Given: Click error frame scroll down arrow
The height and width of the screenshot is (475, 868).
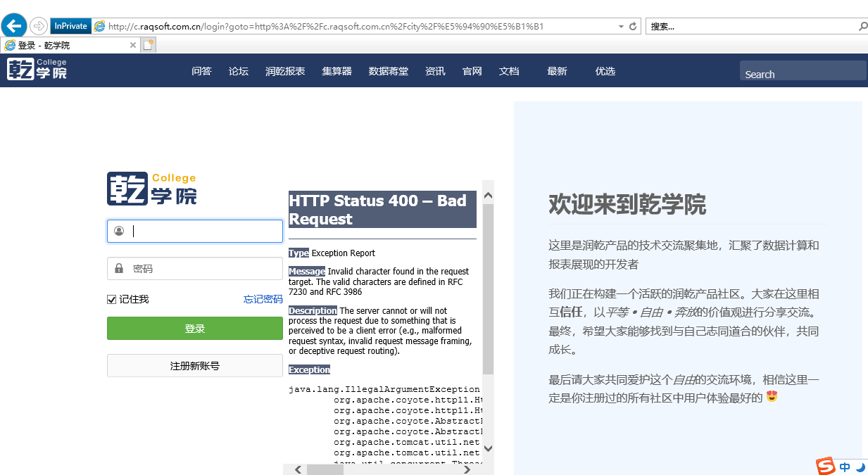Looking at the screenshot, I should pos(488,448).
